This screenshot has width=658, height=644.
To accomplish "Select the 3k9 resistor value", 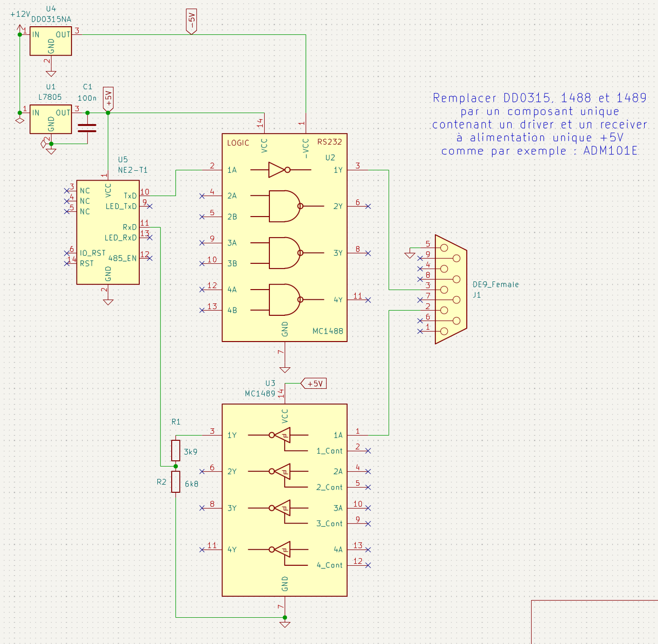I will pos(191,452).
